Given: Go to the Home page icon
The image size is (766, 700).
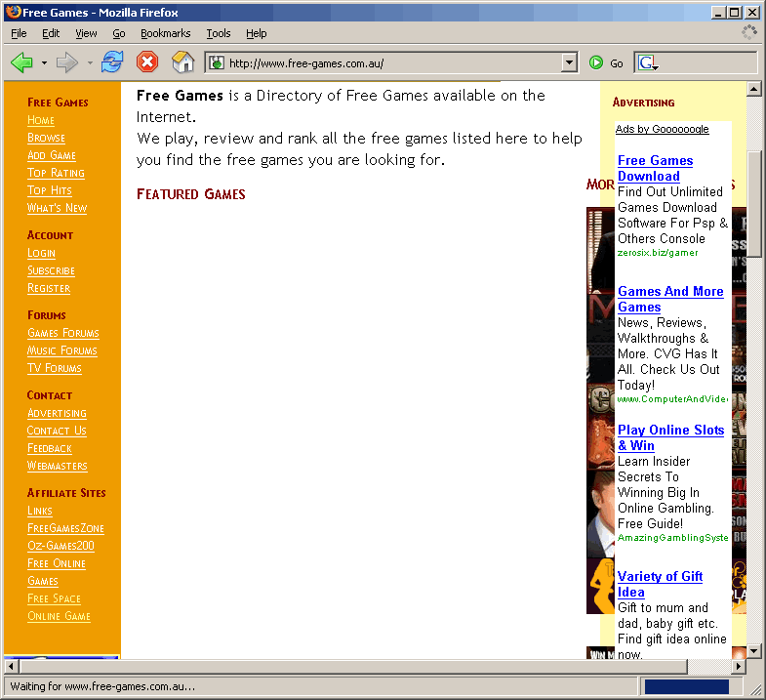Looking at the screenshot, I should click(182, 62).
